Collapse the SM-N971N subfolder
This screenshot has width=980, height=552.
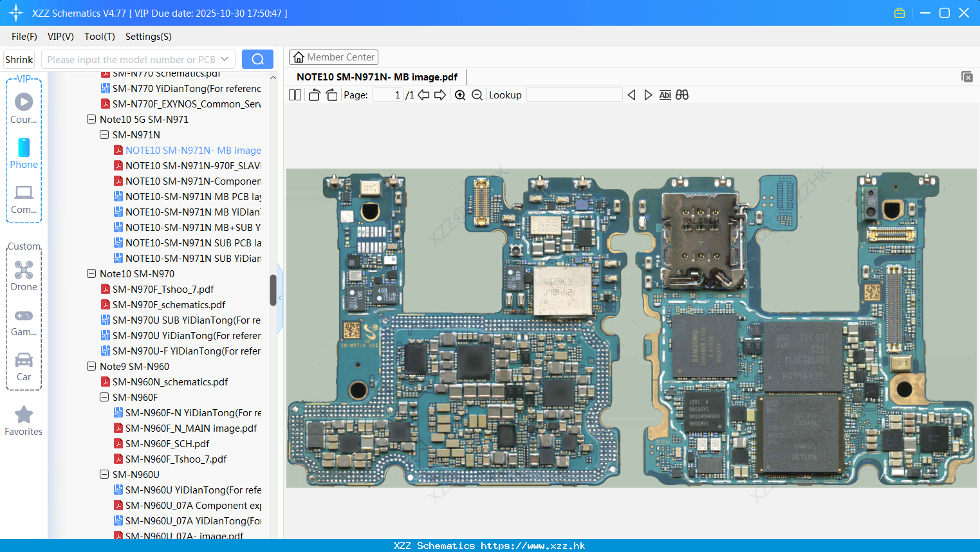click(x=104, y=134)
